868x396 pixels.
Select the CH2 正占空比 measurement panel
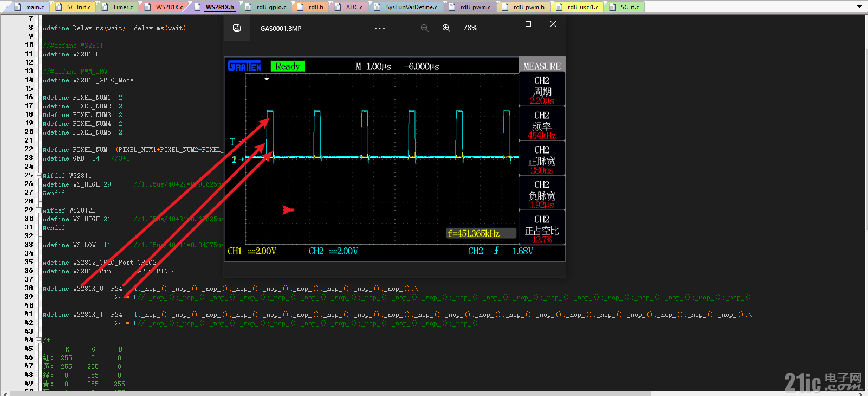click(x=542, y=228)
